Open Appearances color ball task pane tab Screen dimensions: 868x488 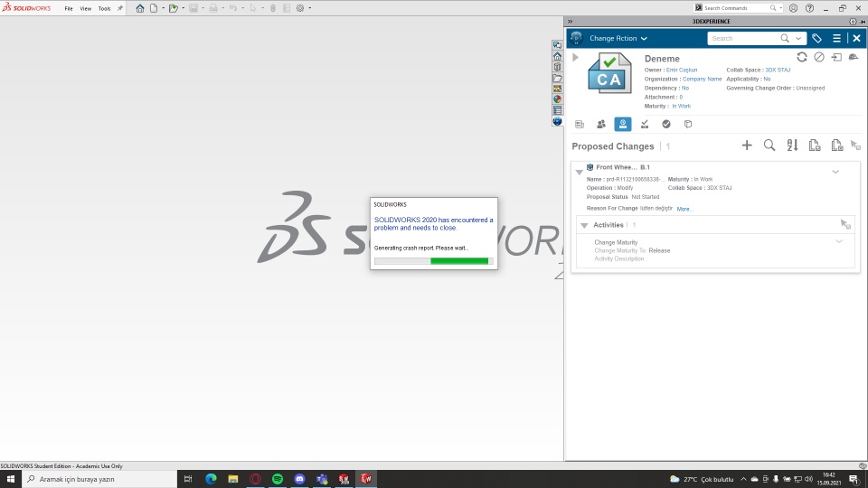[x=558, y=99]
